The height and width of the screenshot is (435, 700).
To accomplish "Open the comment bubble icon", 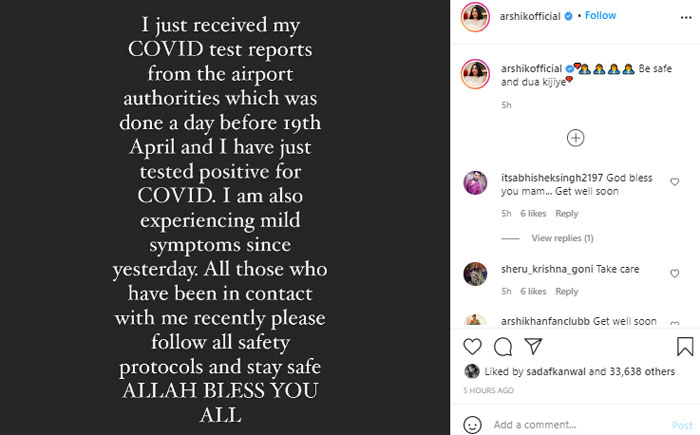I will [503, 346].
